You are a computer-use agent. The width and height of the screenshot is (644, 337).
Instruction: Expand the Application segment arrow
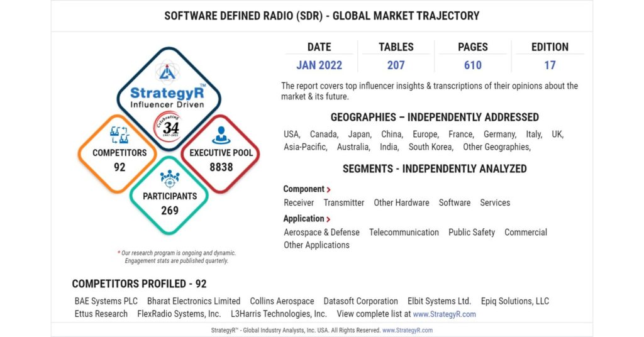pyautogui.click(x=328, y=219)
